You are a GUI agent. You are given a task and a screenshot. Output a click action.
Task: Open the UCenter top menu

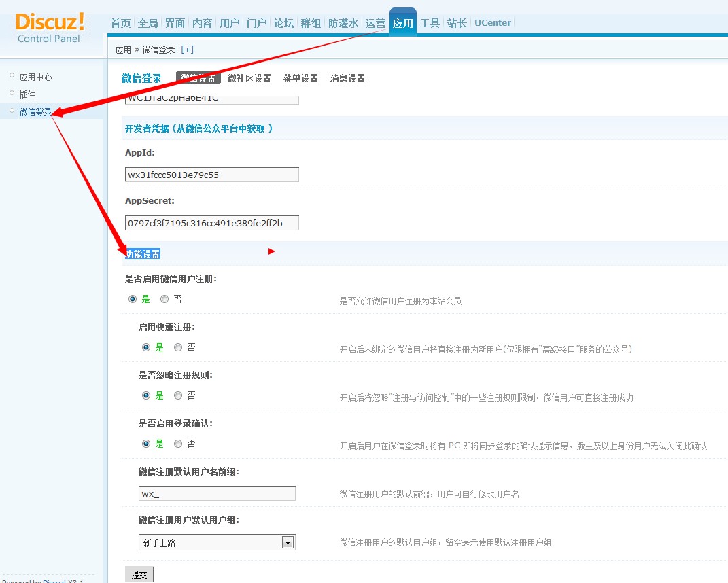pos(493,22)
